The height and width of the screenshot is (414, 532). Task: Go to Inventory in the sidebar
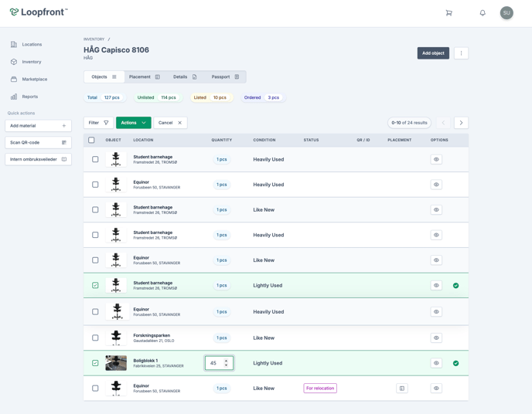[x=26, y=62]
